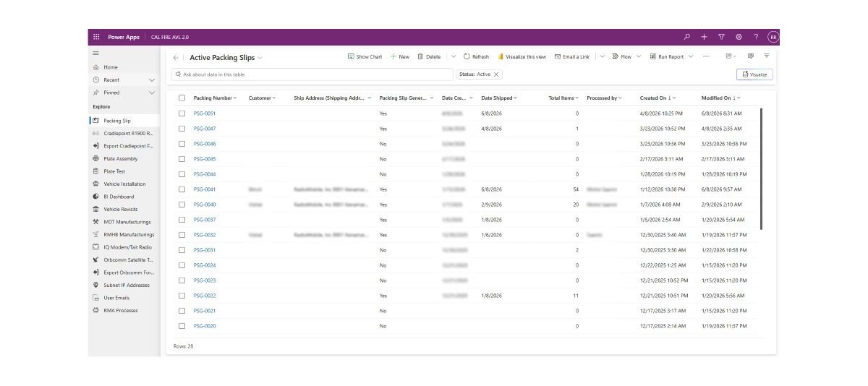Screen dimensions: 868x386
Task: Open Subnet IP Addresses in the sidebar
Action: pos(124,285)
